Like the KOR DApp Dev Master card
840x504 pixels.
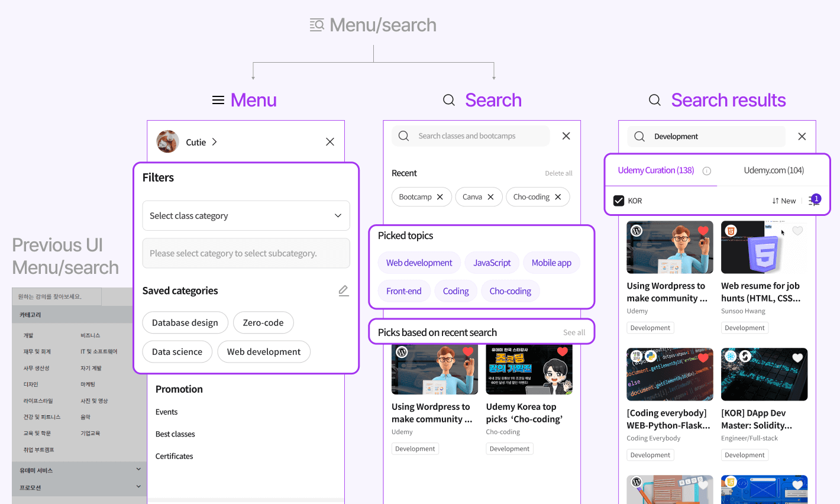[797, 357]
